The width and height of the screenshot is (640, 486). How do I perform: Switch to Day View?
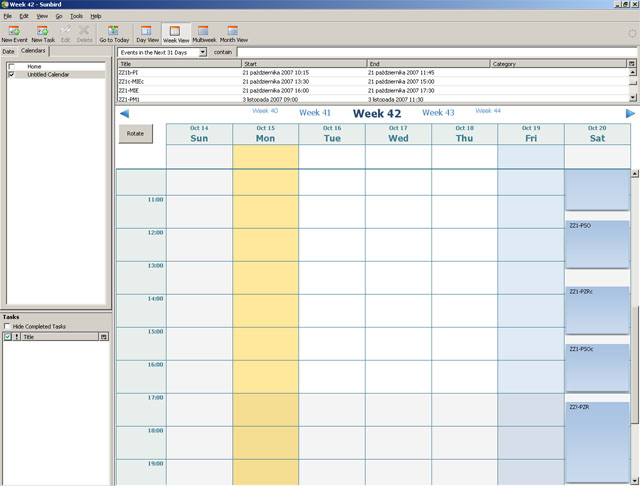point(147,33)
